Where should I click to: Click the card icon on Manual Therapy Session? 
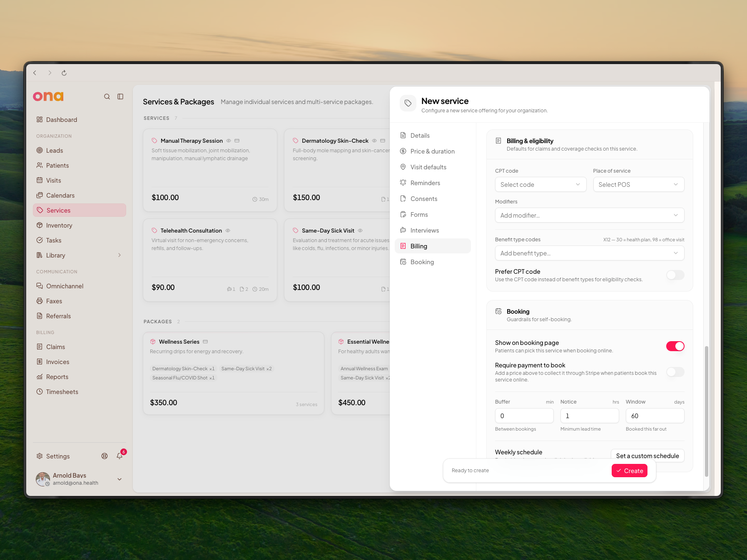point(237,141)
